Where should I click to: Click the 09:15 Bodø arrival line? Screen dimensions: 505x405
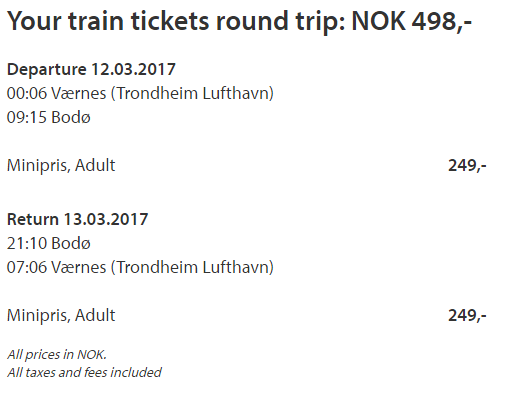coord(49,117)
